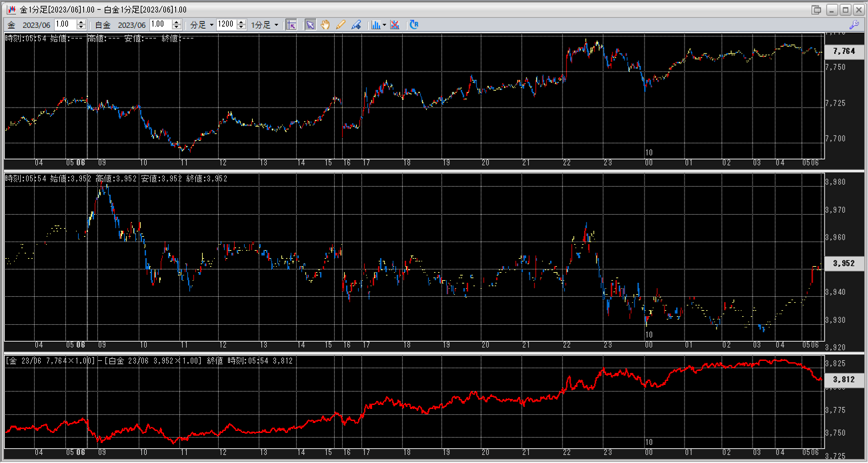Click the 1200 bar count input field
The width and height of the screenshot is (868, 463).
[225, 25]
